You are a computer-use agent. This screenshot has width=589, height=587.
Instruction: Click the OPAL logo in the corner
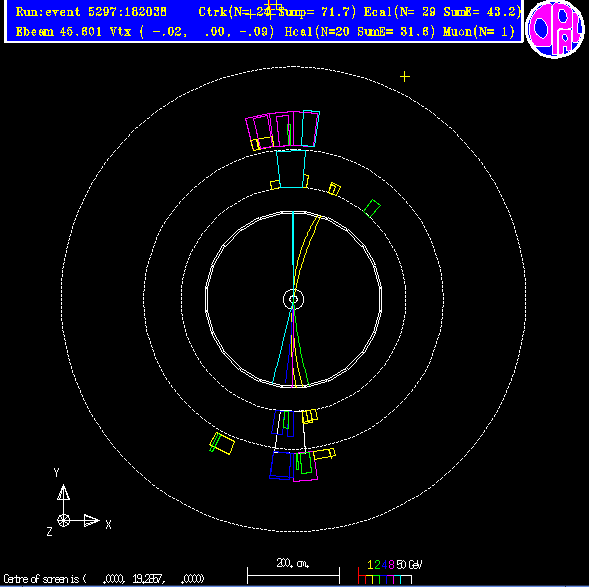555,29
